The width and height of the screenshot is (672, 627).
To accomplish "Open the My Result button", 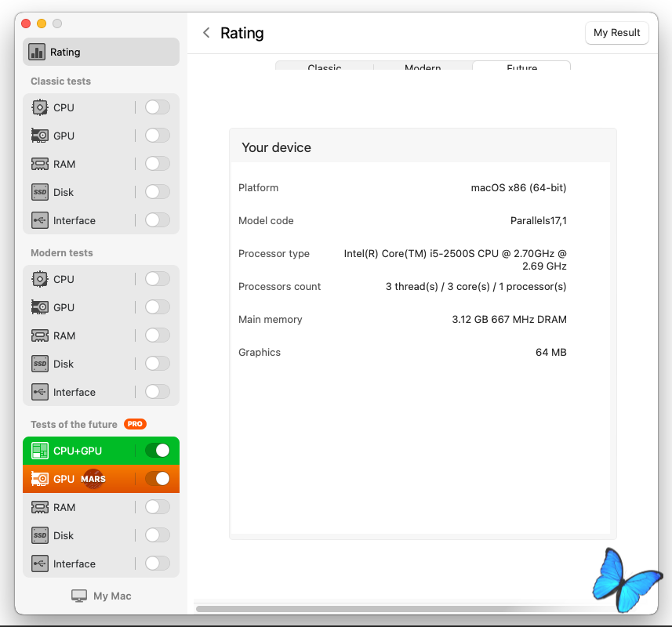I will (x=616, y=33).
